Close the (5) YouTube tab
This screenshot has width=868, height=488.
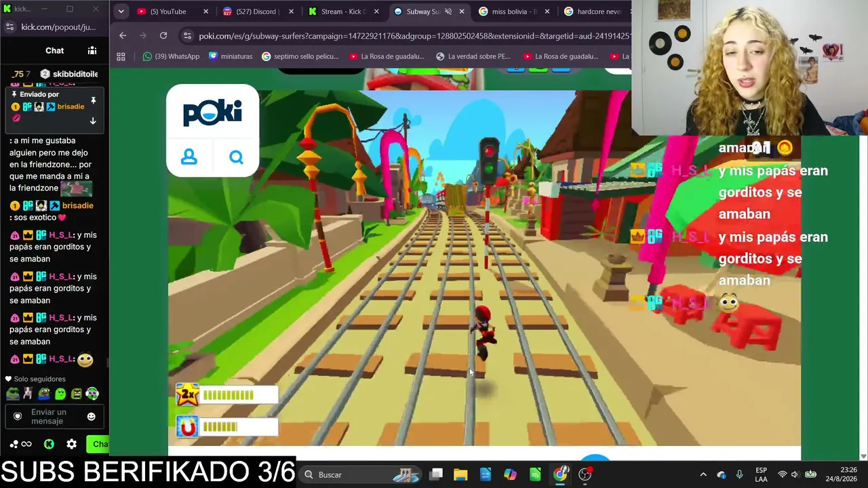206,12
